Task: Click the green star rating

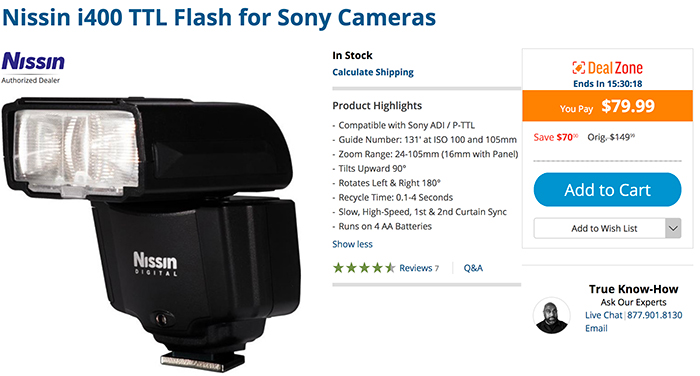Action: (364, 268)
